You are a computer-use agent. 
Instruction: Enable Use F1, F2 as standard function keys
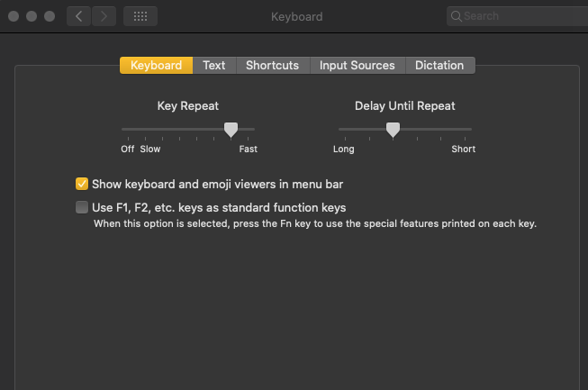(x=82, y=207)
